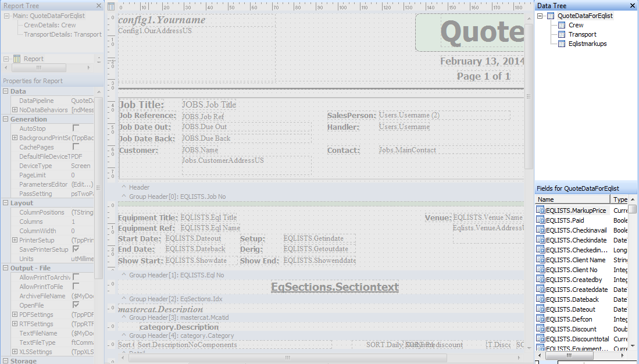Uncheck the SavePrinterSetup checkbox

click(x=76, y=249)
